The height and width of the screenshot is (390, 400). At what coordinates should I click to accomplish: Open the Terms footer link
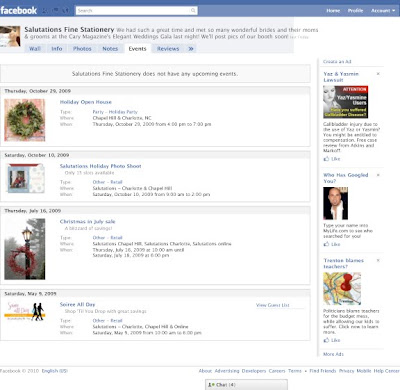coord(295,371)
